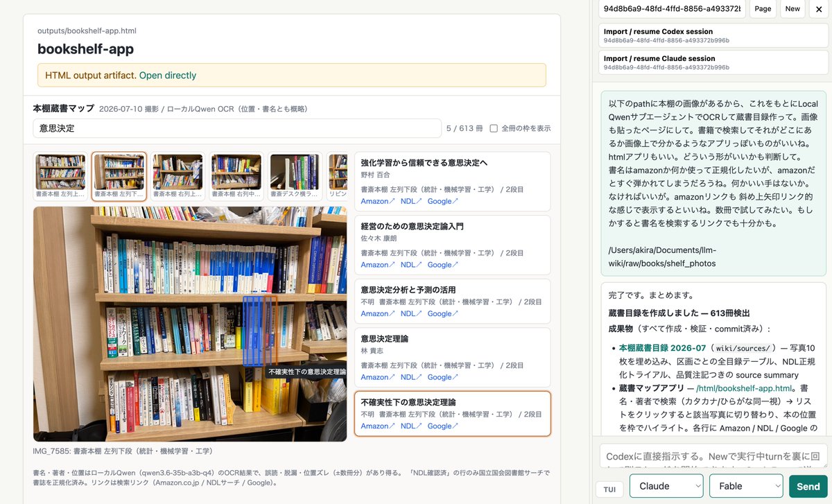Image resolution: width=832 pixels, height=504 pixels.
Task: Close the session panel with X button
Action: tap(819, 9)
